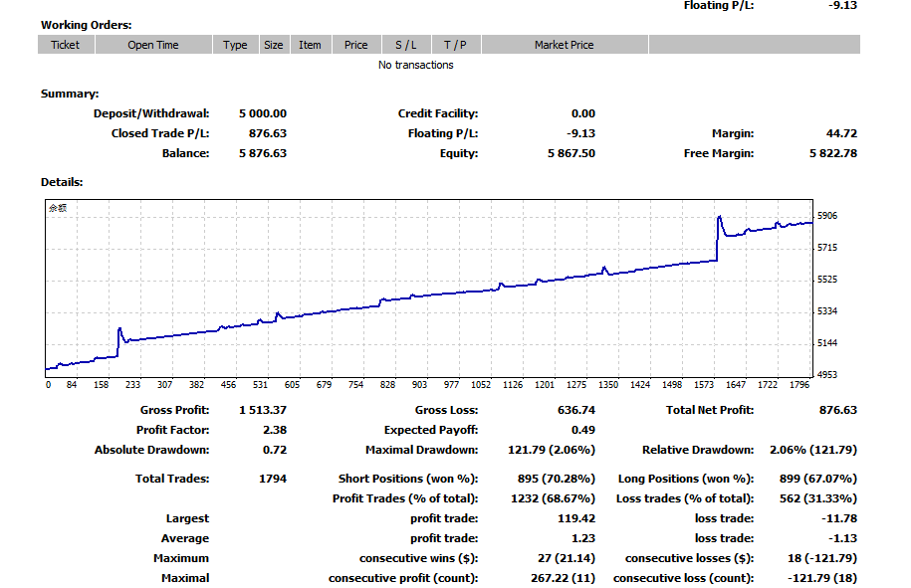
Task: Click the 5906 label on chart axis
Action: click(826, 215)
